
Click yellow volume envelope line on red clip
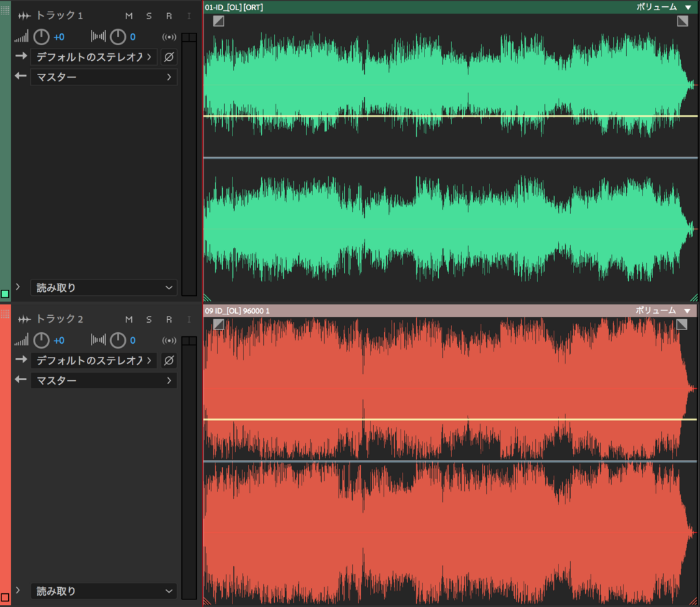point(450,420)
